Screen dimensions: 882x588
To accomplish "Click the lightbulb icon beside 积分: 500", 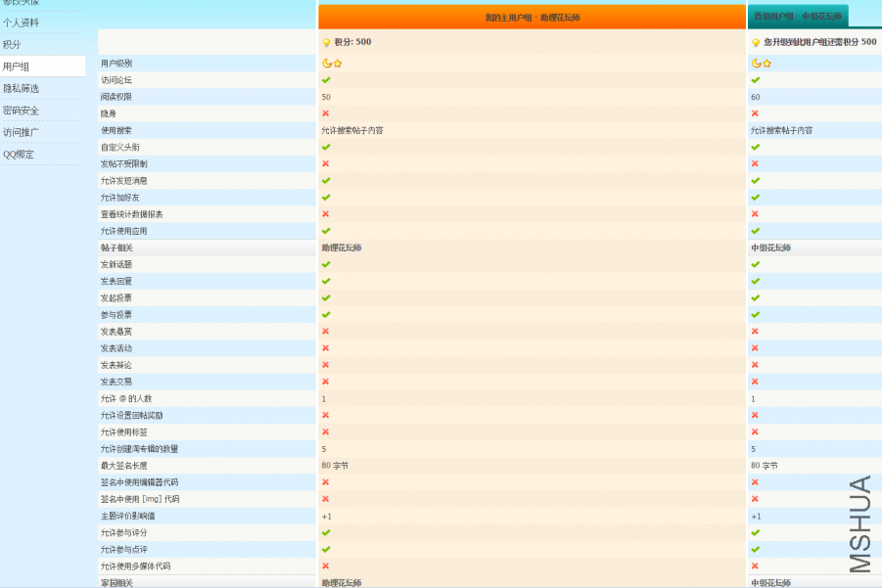I will point(326,43).
